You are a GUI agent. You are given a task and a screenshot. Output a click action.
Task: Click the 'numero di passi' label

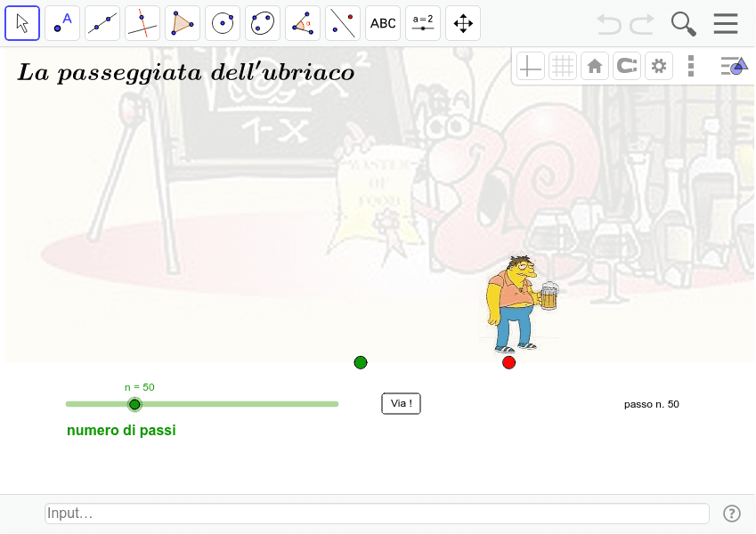(x=121, y=431)
